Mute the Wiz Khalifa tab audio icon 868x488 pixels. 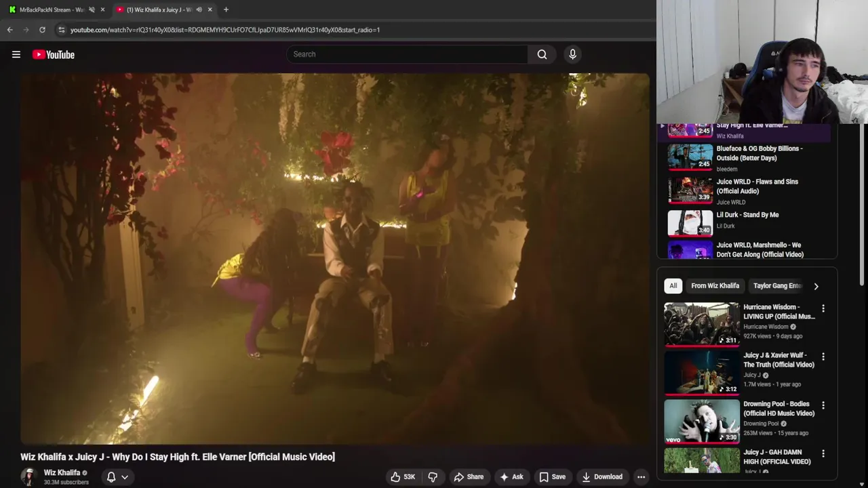tap(199, 9)
